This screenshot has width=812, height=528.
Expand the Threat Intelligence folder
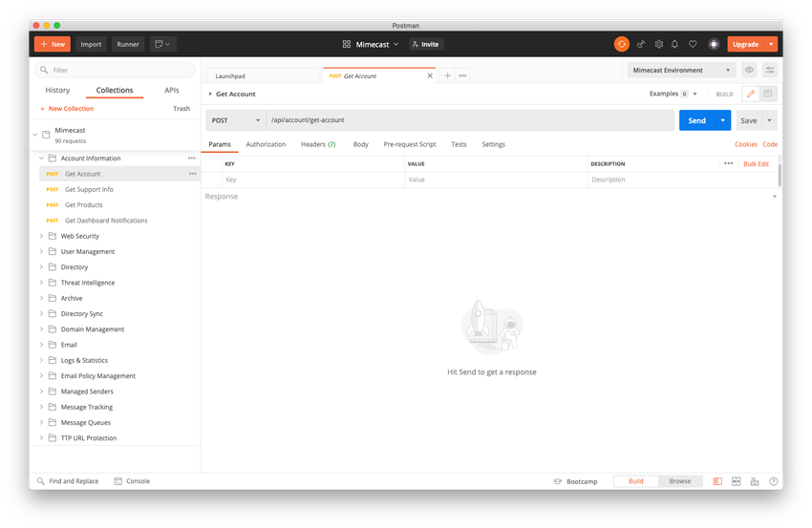click(41, 282)
